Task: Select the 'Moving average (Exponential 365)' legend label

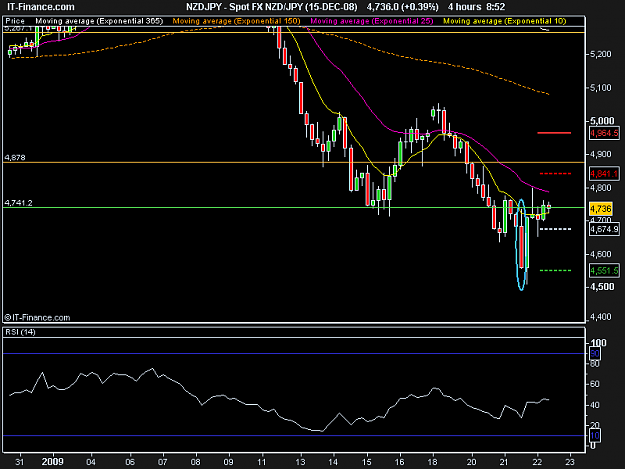Action: (x=99, y=21)
